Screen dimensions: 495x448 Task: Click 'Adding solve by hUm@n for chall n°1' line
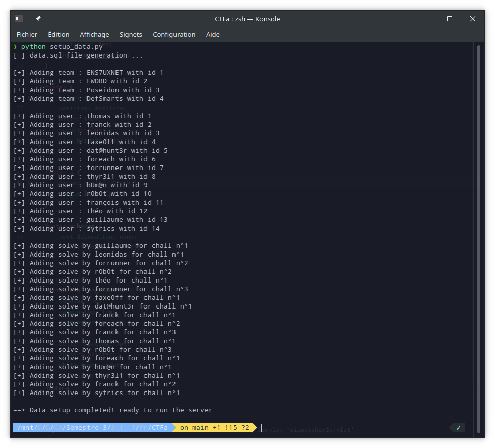(93, 367)
